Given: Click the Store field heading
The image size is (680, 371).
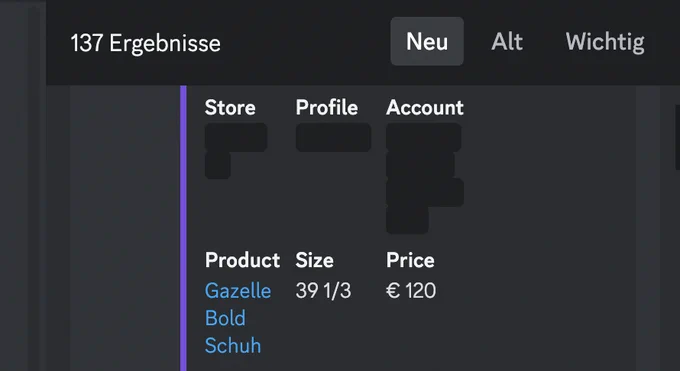Looking at the screenshot, I should 230,108.
